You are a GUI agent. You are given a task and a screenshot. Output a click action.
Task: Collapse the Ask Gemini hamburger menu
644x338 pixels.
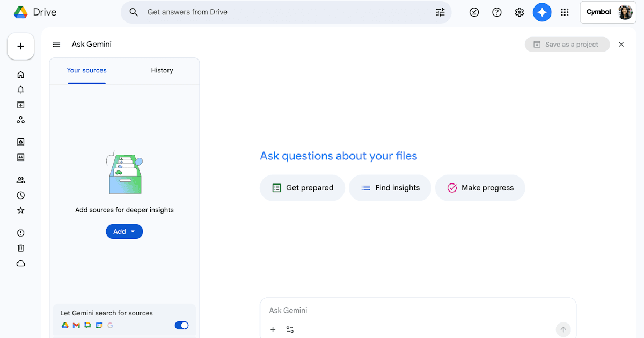(56, 45)
